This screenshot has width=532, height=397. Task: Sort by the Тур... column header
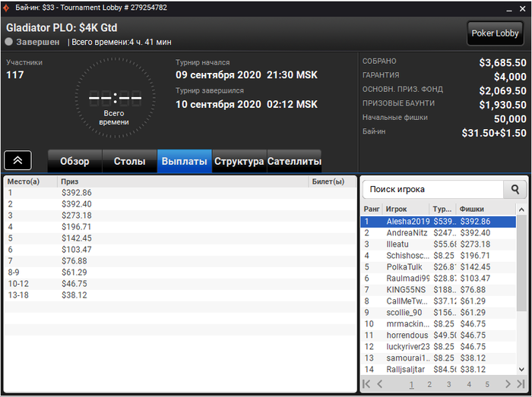coord(442,209)
